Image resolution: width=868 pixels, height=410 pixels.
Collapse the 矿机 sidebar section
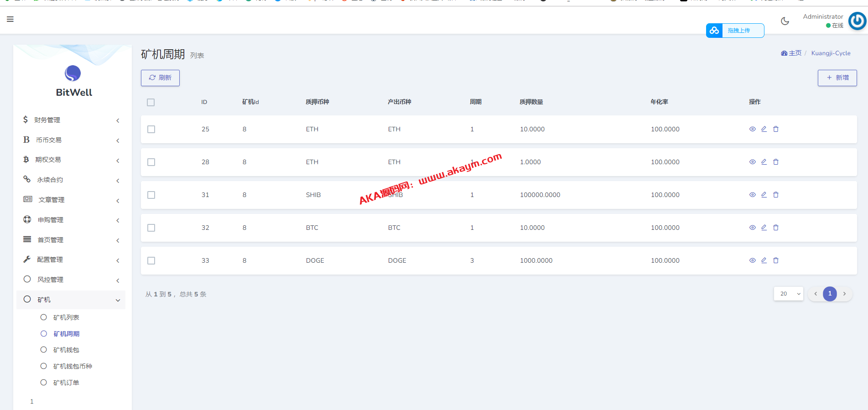71,300
